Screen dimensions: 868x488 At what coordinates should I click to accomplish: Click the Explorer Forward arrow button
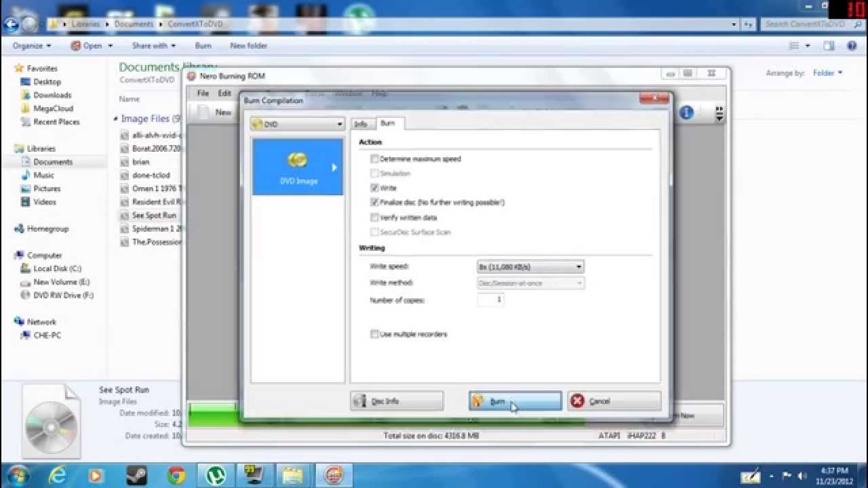click(x=30, y=24)
